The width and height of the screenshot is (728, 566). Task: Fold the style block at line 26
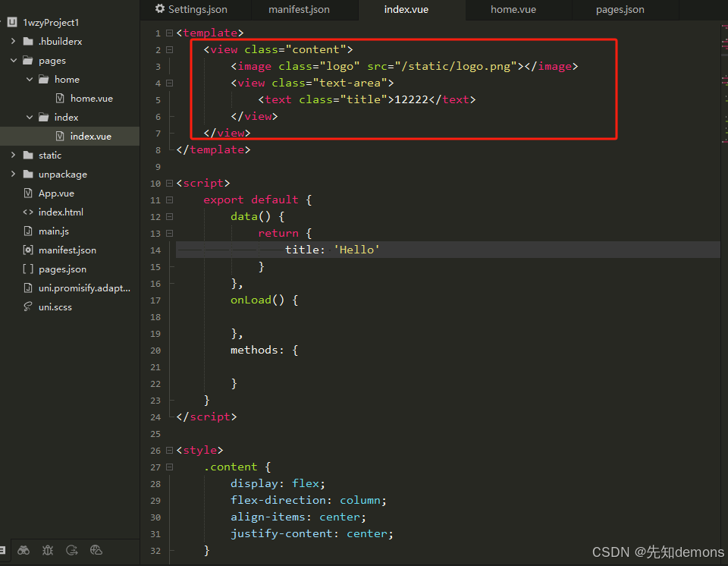pos(169,451)
